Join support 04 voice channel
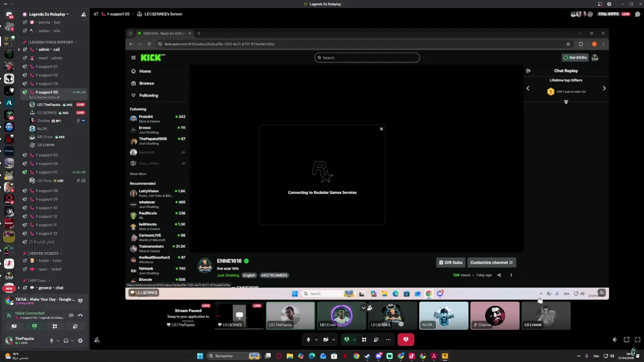This screenshot has width=644, height=362. [x=48, y=83]
